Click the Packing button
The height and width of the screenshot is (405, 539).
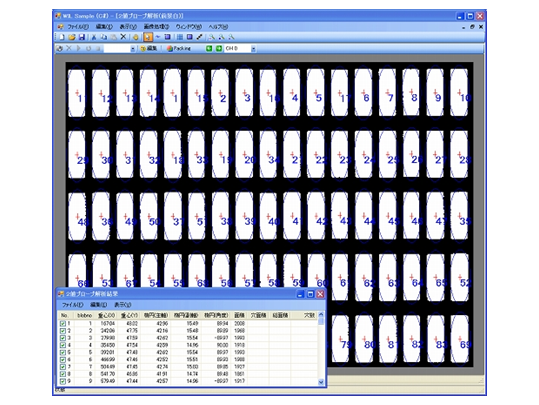coord(179,48)
